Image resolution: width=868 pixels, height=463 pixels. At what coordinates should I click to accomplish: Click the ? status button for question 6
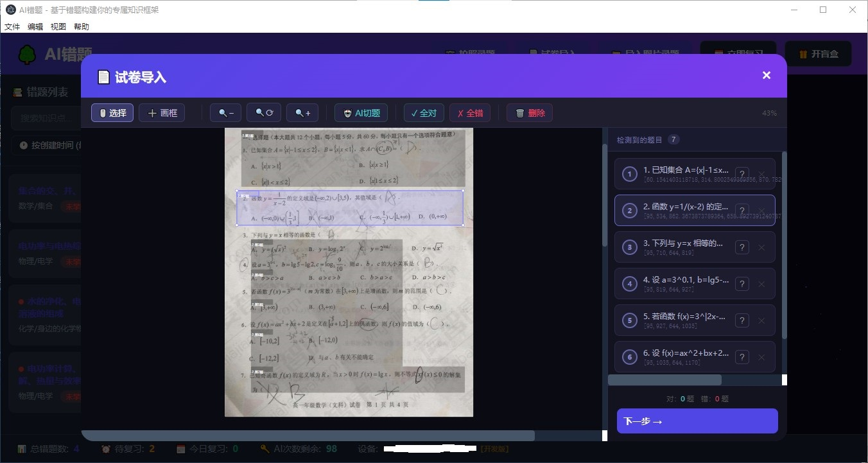742,357
